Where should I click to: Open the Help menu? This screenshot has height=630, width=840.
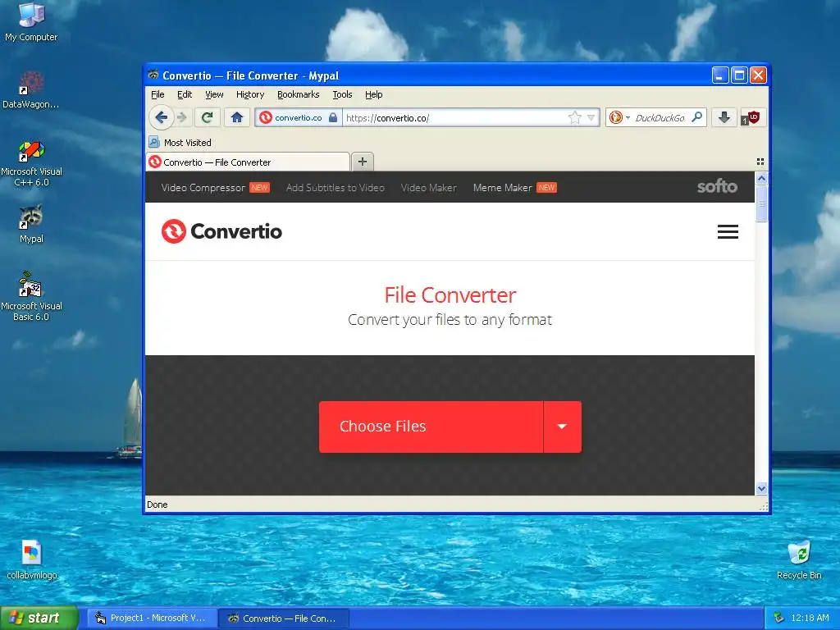tap(374, 94)
